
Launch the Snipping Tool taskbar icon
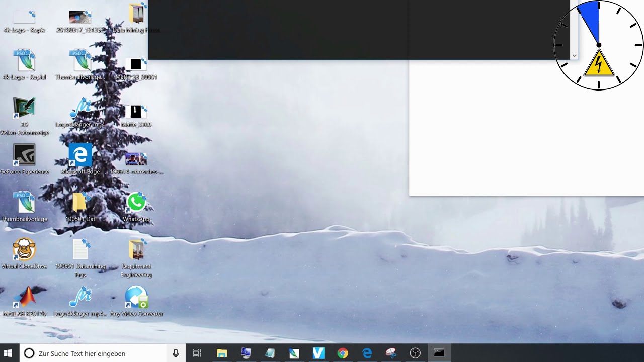pyautogui.click(x=391, y=353)
